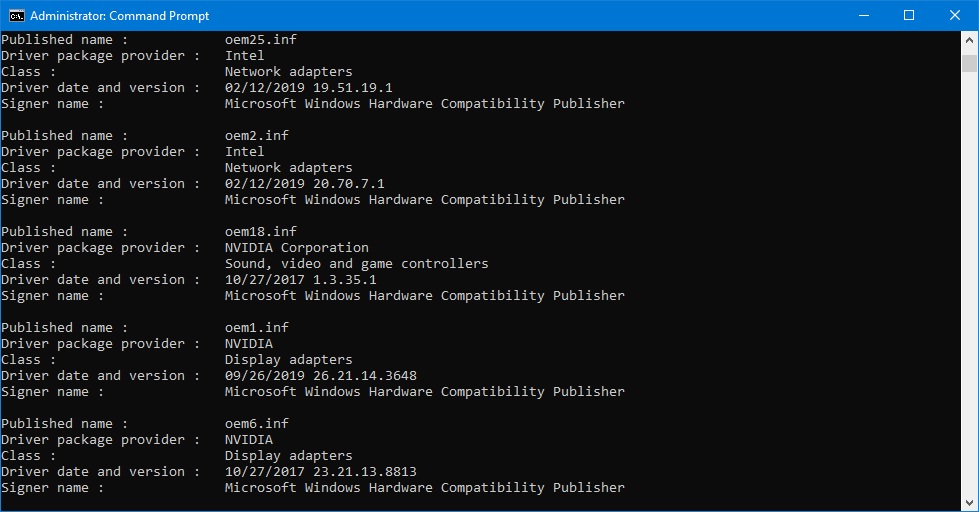Minimize the Command Prompt window

pos(864,16)
